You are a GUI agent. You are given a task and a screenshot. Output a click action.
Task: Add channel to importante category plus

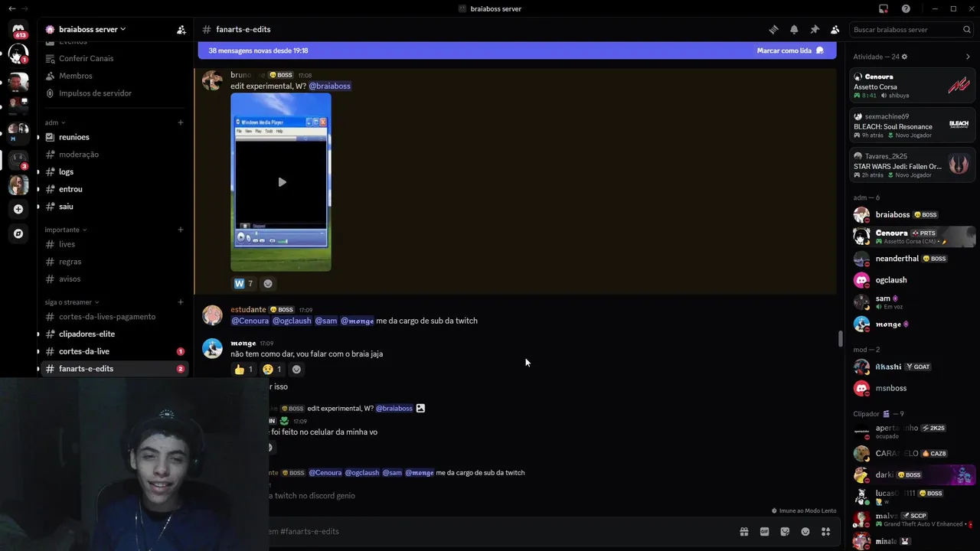click(x=181, y=230)
